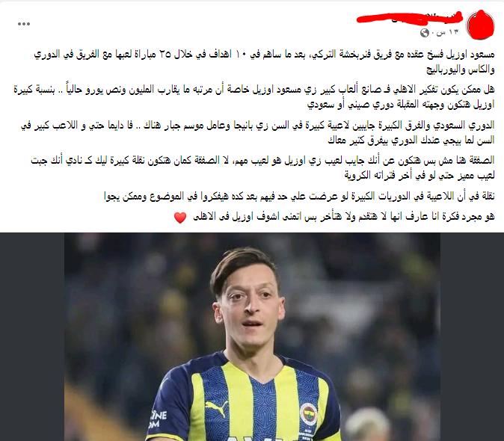Open the post author's red-scribbled profile picture
This screenshot has width=504, height=441.
tap(480, 25)
